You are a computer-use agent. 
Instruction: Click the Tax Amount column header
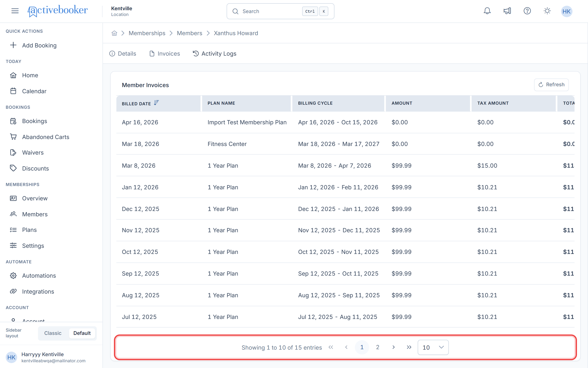[x=514, y=103]
